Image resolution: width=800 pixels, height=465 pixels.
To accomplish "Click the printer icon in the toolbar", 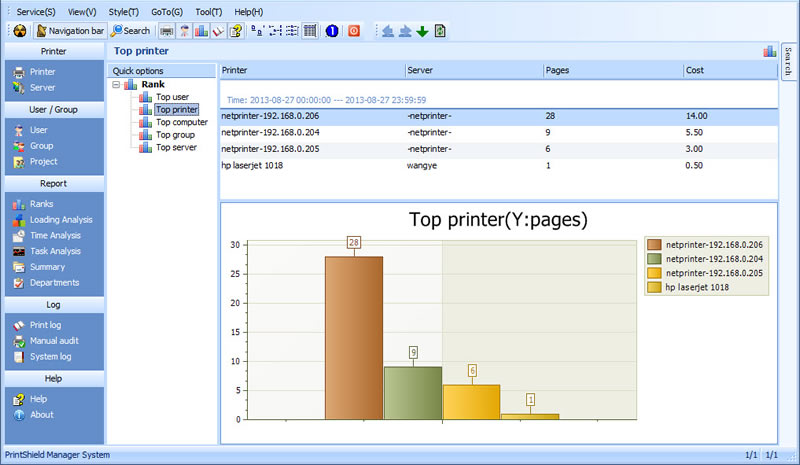I will pos(167,31).
